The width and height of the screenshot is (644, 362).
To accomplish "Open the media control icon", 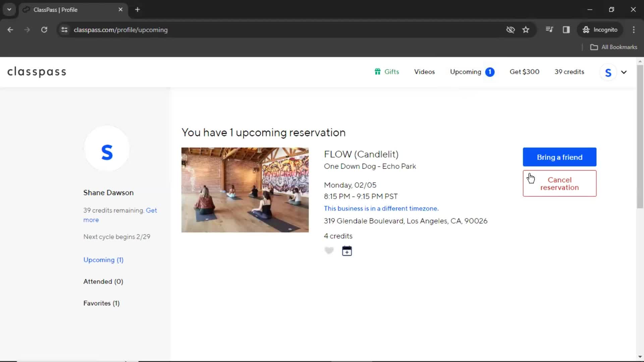I will coord(549,30).
